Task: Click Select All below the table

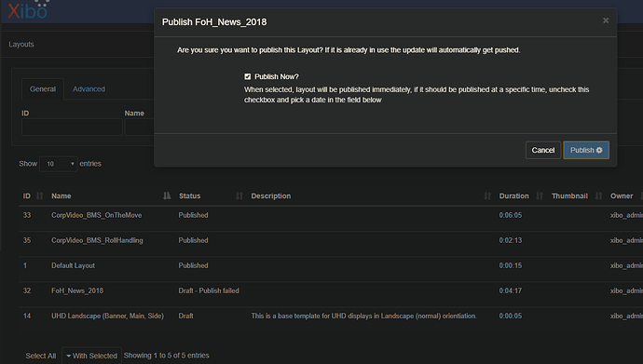Action: point(41,356)
